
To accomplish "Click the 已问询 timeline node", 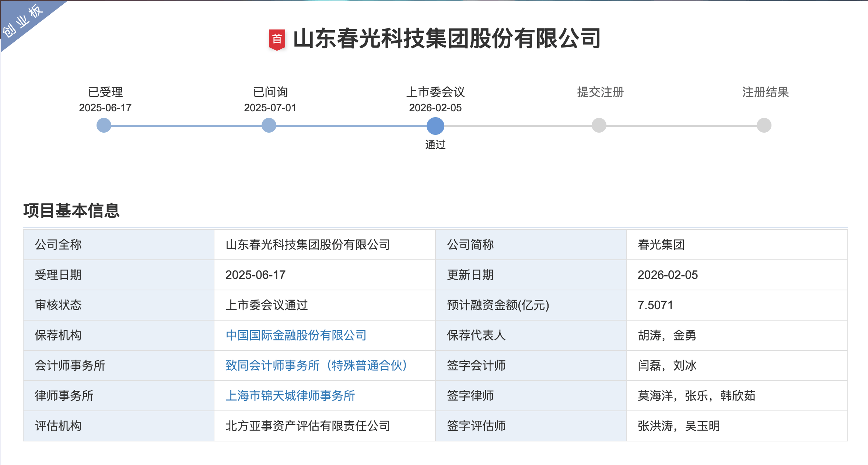I will click(x=269, y=125).
